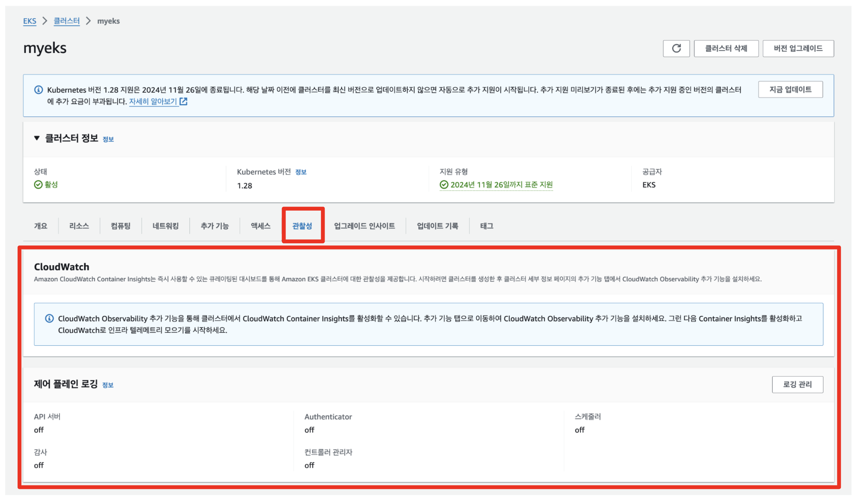Collapse the 클러스터 정보 section triangle
This screenshot has width=861, height=504.
(37, 138)
